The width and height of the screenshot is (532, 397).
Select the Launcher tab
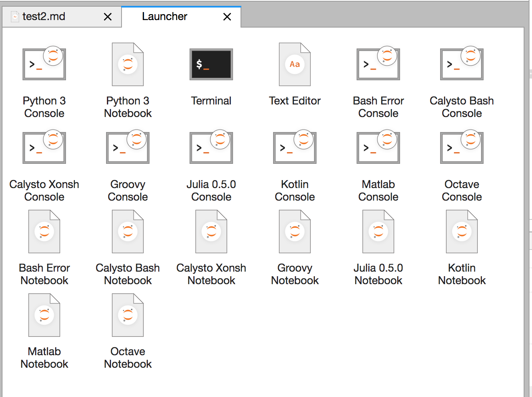pyautogui.click(x=165, y=16)
